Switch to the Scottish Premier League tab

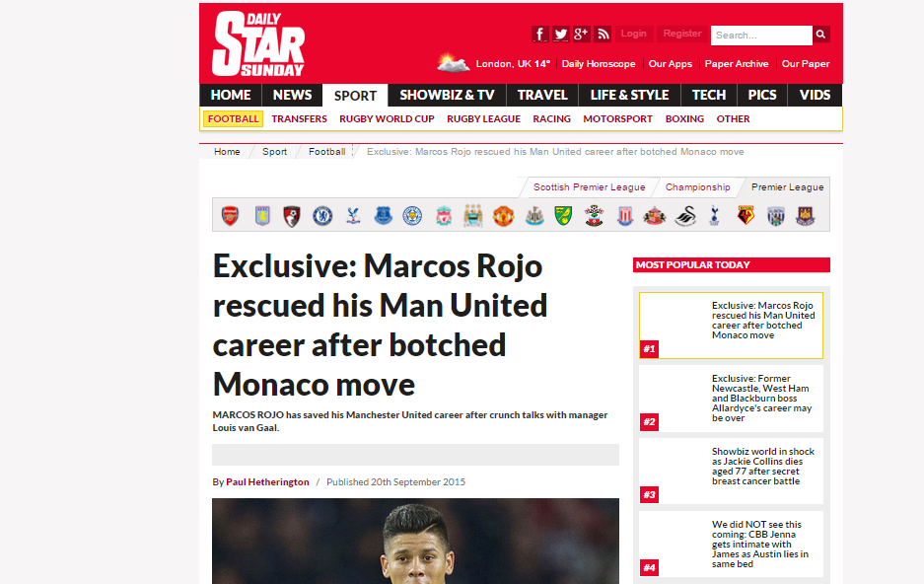click(x=589, y=186)
